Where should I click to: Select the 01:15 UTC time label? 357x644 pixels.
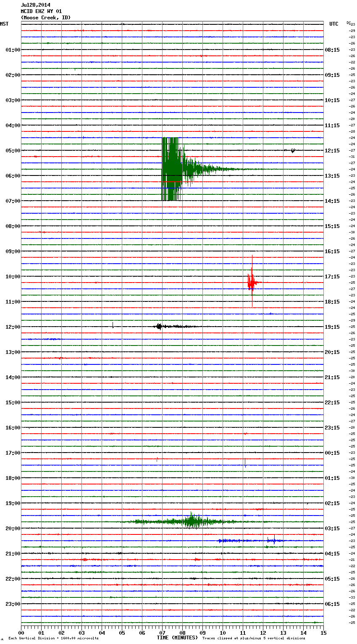pos(332,478)
